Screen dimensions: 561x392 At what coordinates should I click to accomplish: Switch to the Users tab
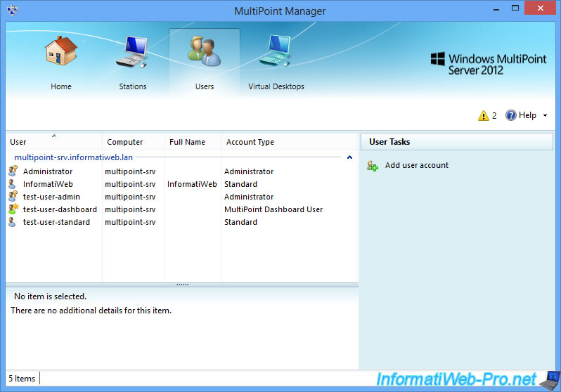[x=205, y=63]
